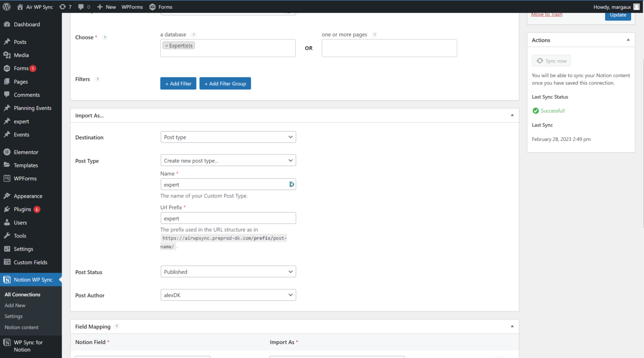This screenshot has width=644, height=358.
Task: Select the Notion WP Sync sidebar icon
Action: point(7,280)
